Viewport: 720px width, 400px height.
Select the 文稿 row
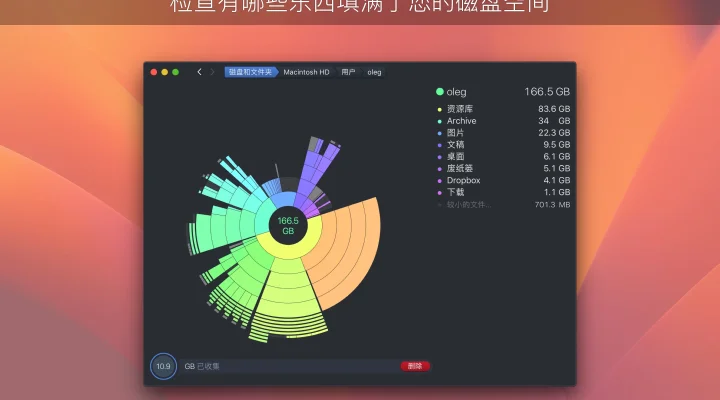503,145
